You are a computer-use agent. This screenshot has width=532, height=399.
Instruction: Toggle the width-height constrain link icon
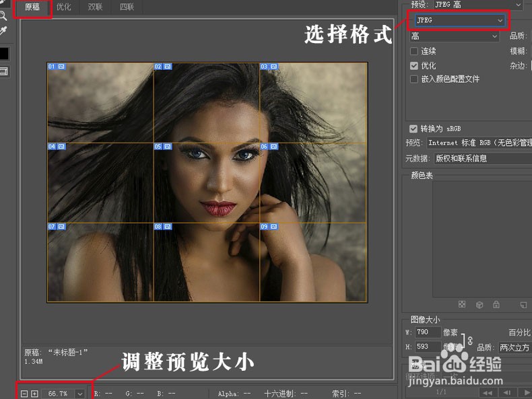[470, 340]
